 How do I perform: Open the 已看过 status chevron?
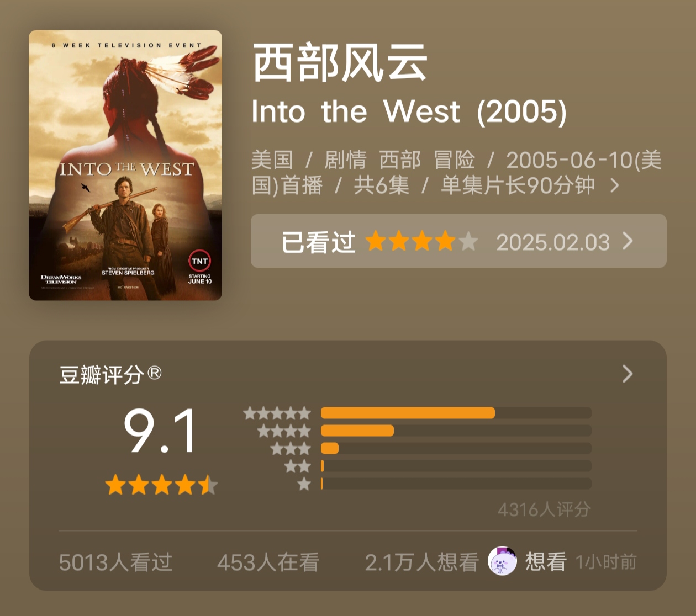pos(628,241)
